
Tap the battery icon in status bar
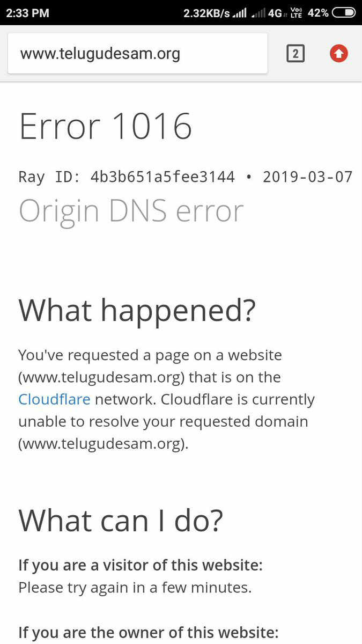(344, 13)
